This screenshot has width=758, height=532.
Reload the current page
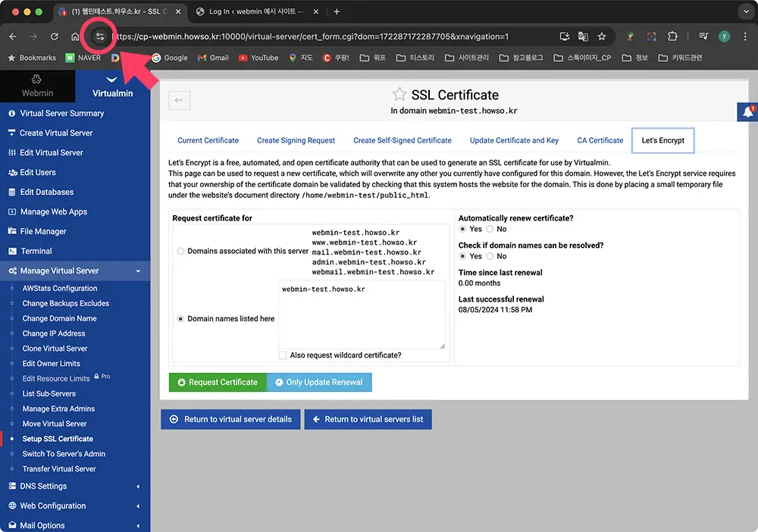54,36
